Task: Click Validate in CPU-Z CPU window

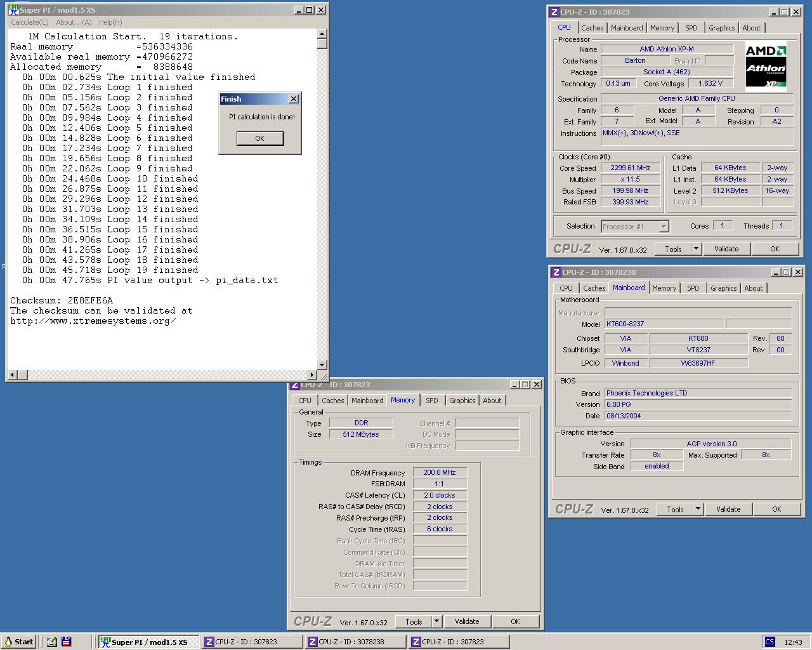Action: coord(726,249)
